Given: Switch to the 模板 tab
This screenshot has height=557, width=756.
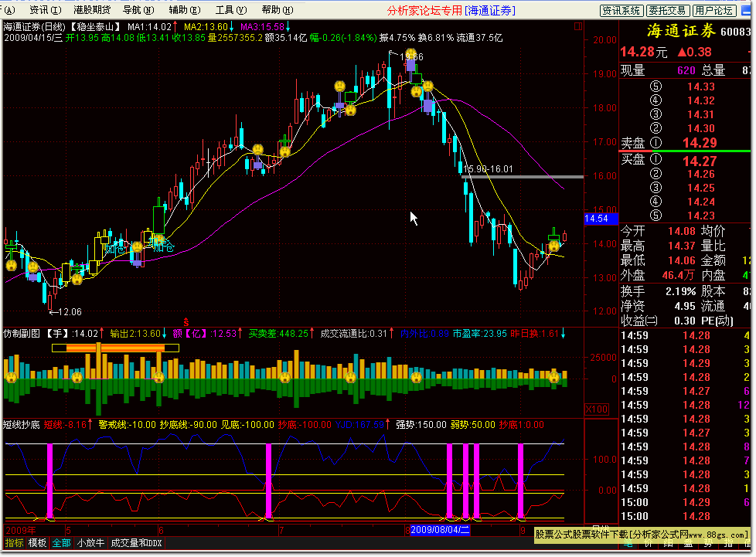Looking at the screenshot, I should click(37, 543).
